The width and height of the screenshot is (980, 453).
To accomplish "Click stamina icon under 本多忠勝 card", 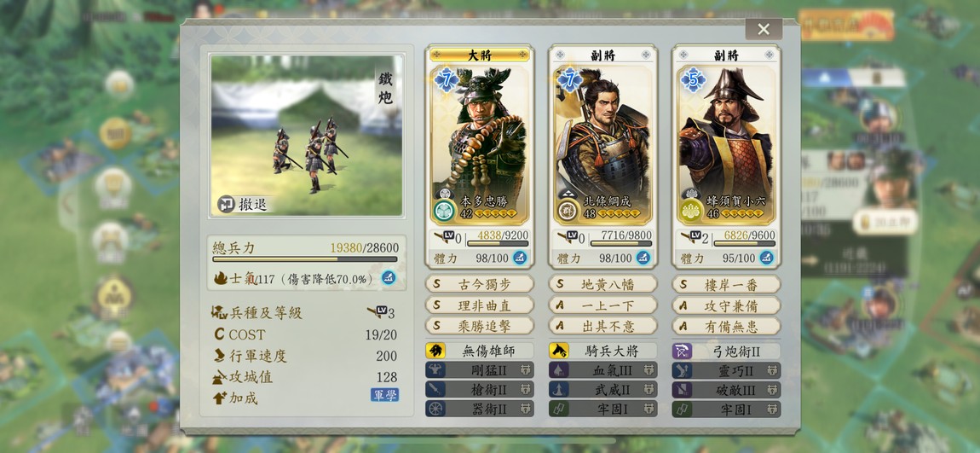I will [x=519, y=258].
